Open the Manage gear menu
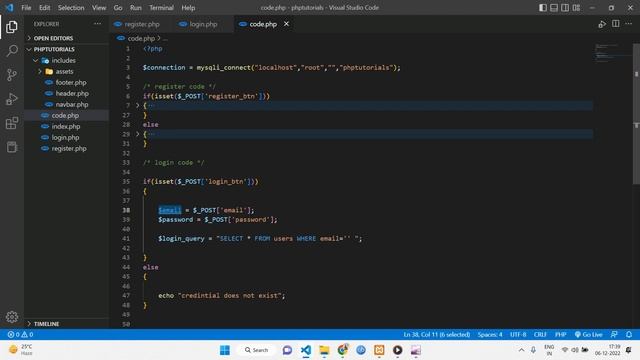The image size is (640, 360). (x=12, y=317)
